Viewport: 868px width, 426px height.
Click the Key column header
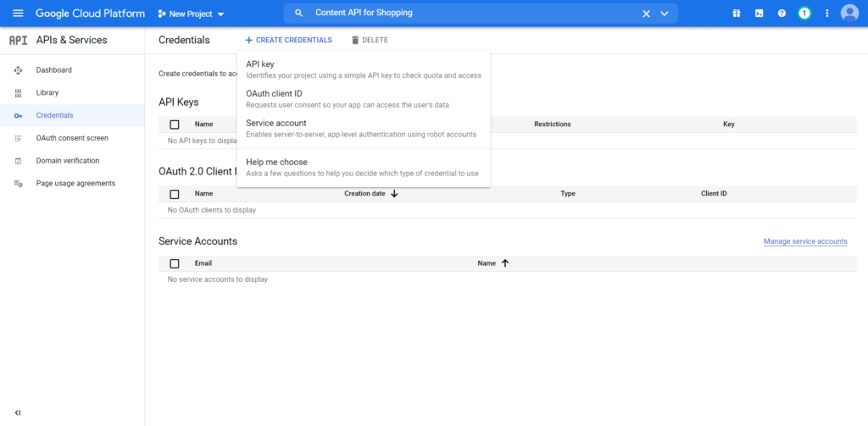point(729,124)
